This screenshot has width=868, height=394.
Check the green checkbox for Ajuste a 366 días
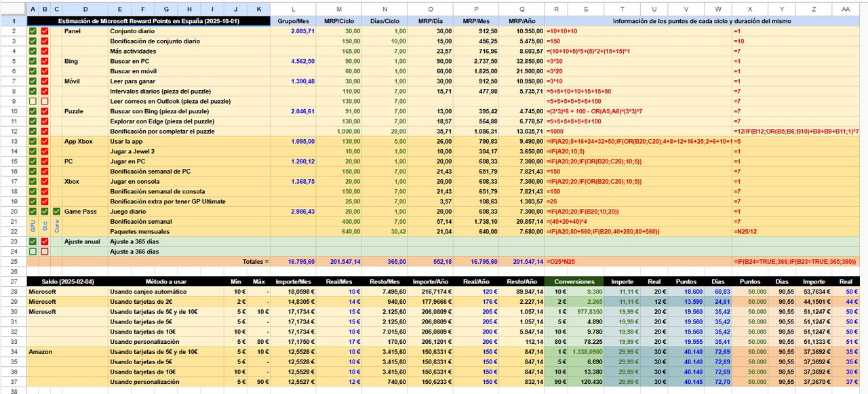click(33, 252)
